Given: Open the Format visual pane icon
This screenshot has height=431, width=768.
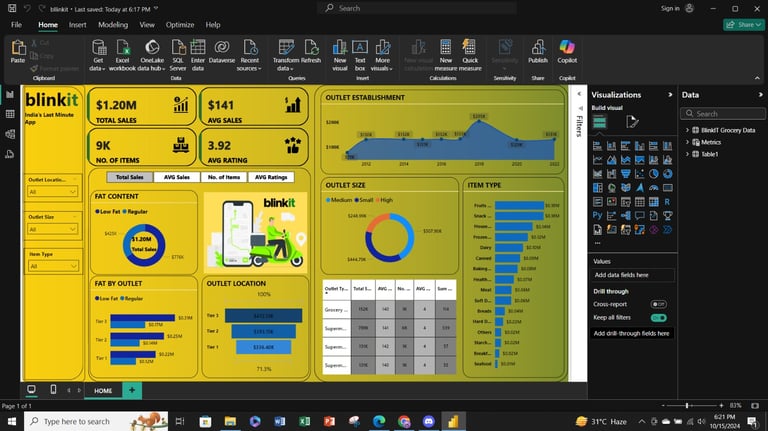Looking at the screenshot, I should (x=632, y=121).
